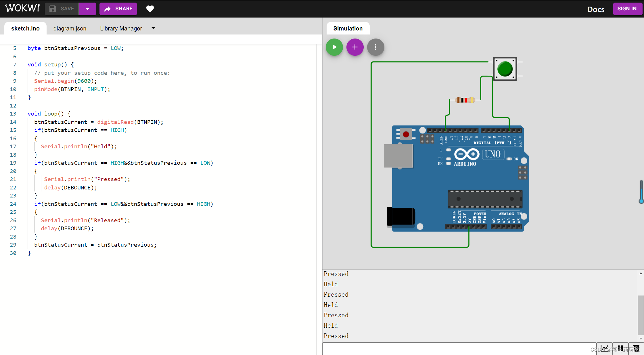Screen dimensions: 644x355
Task: Start the simulation with the play button
Action: click(334, 47)
